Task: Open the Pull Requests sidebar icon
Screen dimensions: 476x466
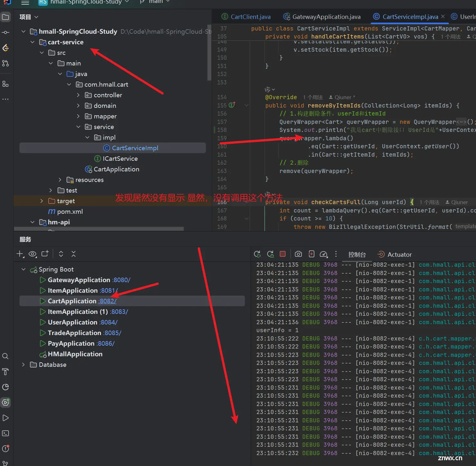Action: click(x=5, y=63)
